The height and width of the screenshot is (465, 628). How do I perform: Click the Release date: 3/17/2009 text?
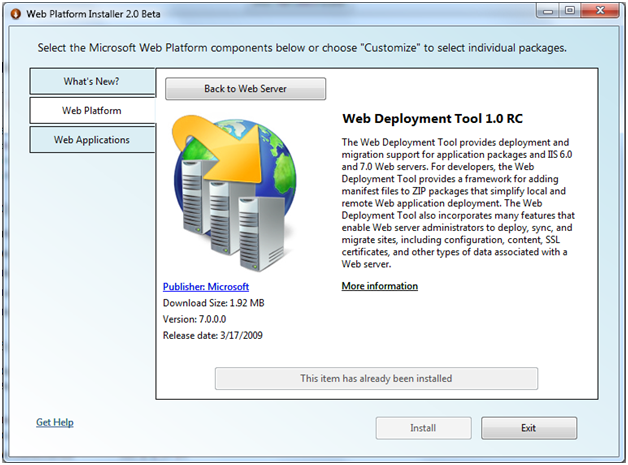(213, 335)
